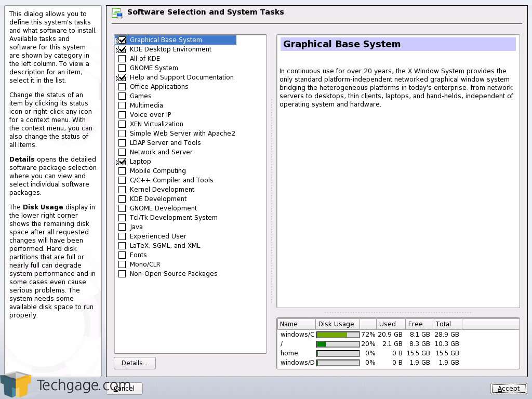Select the Multimedia checkbox
Image resolution: width=532 pixels, height=399 pixels.
[x=122, y=105]
